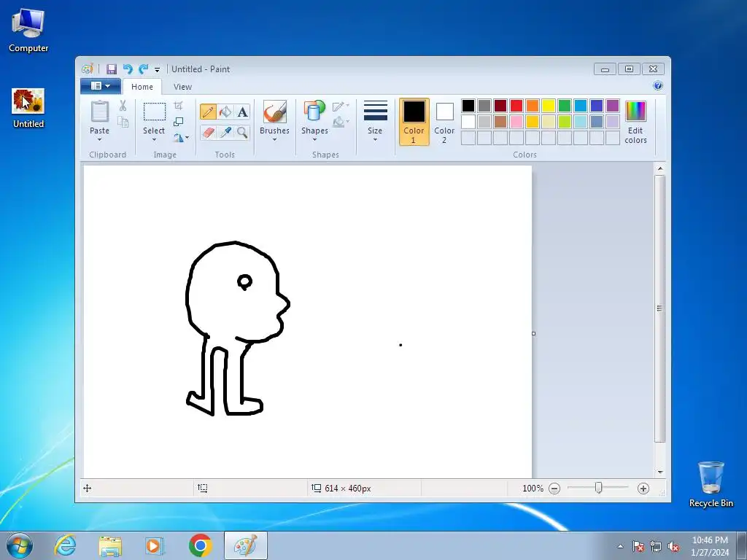Image resolution: width=747 pixels, height=560 pixels.
Task: Click the Save icon in title bar
Action: pos(112,69)
